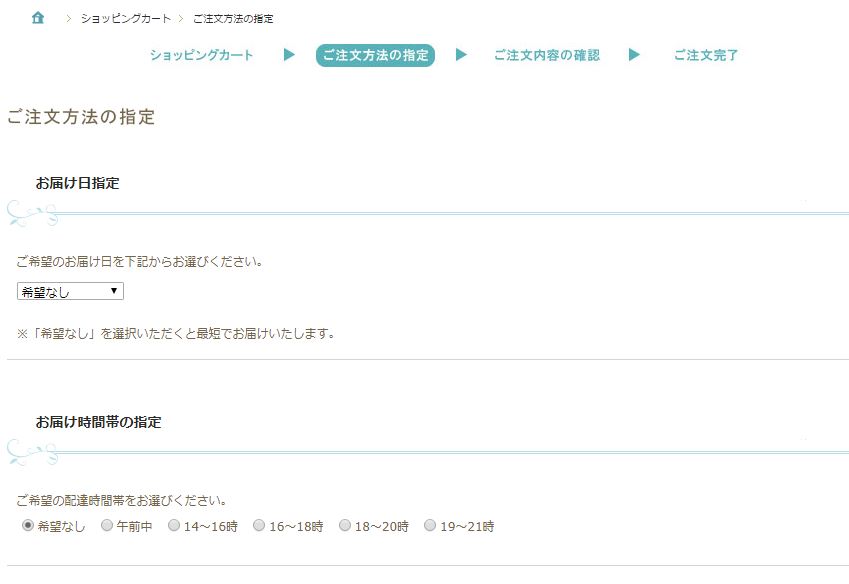The image size is (849, 584).
Task: Select 16～18時 time slot
Action: 259,525
